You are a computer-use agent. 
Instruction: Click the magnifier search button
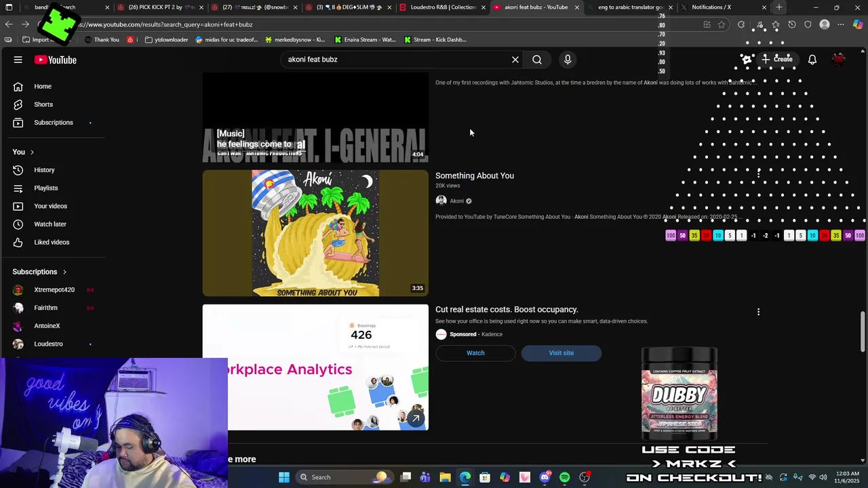coord(537,60)
